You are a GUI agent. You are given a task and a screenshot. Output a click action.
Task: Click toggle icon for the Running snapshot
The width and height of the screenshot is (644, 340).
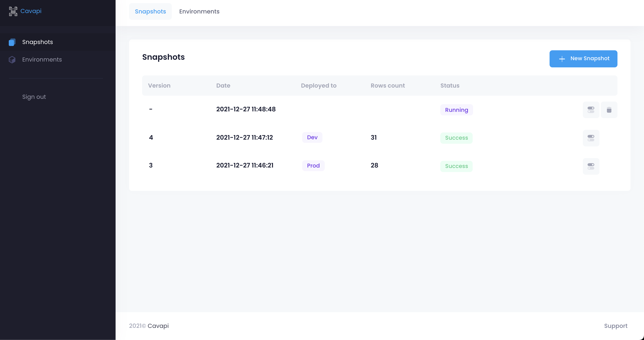(591, 110)
